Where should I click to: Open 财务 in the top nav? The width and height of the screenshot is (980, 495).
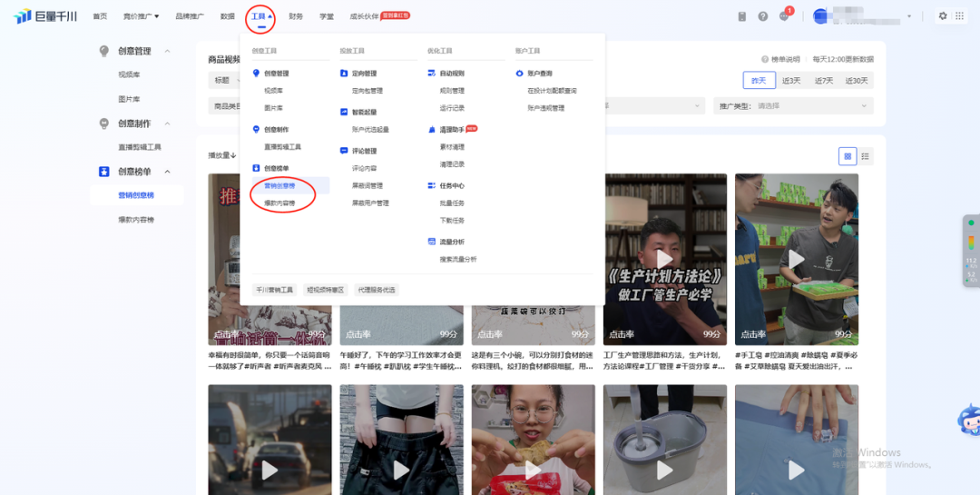[x=296, y=16]
